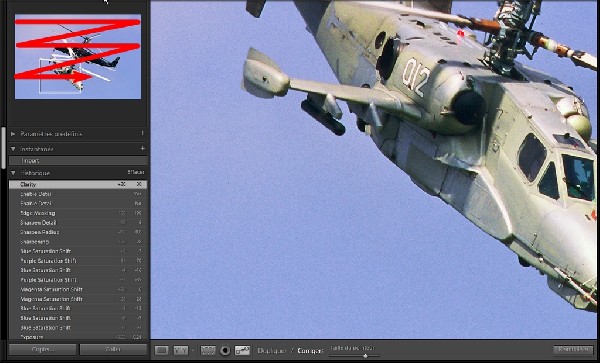This screenshot has height=363, width=600.
Task: Toggle the Dupliquer clone mode
Action: [272, 350]
